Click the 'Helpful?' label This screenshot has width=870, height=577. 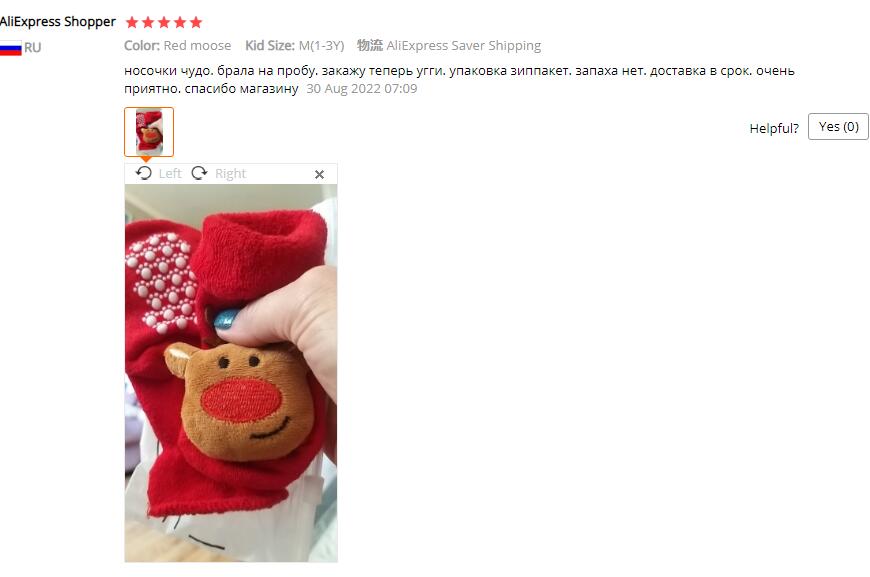tap(774, 128)
